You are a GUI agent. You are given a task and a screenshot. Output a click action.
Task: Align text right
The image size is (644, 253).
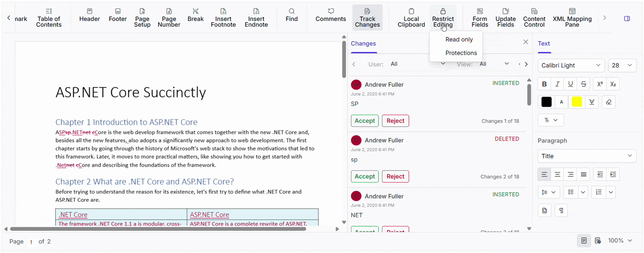coord(570,174)
